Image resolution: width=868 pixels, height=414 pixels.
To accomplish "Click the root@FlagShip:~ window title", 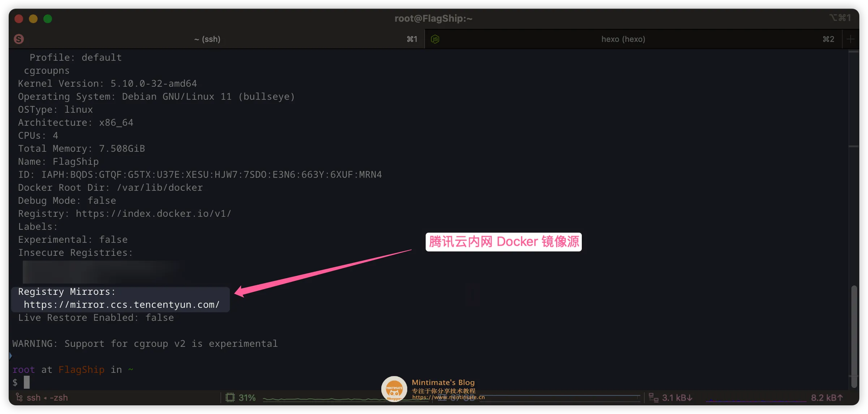I will pyautogui.click(x=433, y=18).
